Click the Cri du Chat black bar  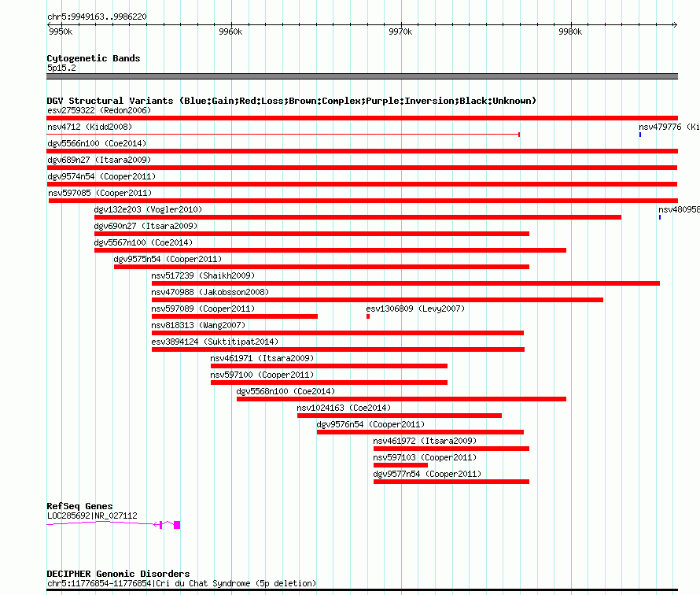[x=362, y=590]
